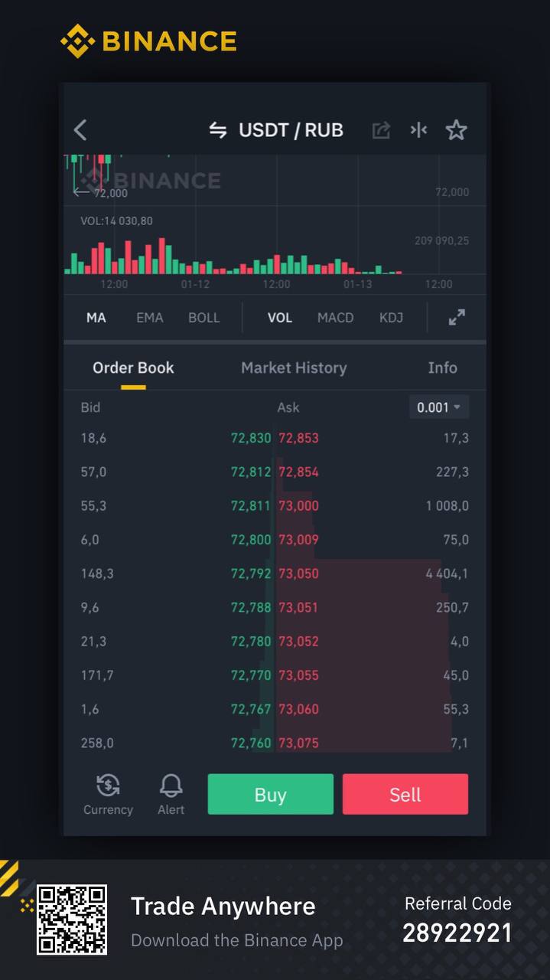The height and width of the screenshot is (980, 550).
Task: Tap the 01-12 date label on chart
Action: click(x=195, y=284)
